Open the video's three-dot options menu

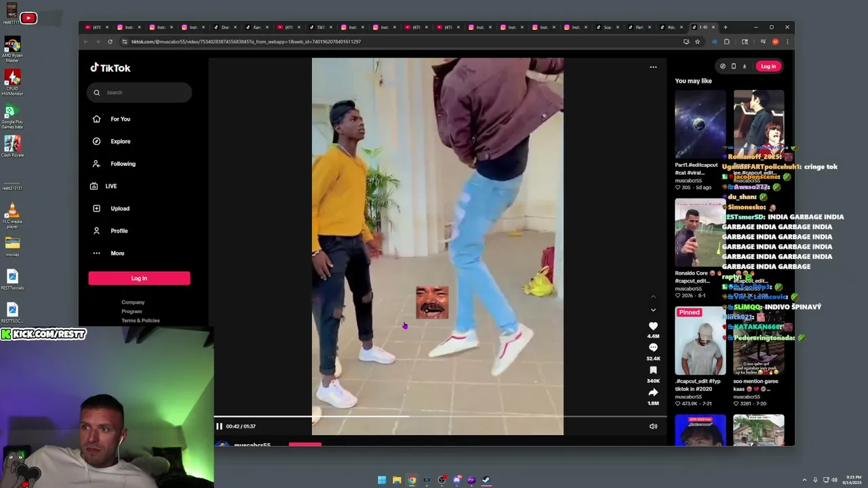[653, 67]
